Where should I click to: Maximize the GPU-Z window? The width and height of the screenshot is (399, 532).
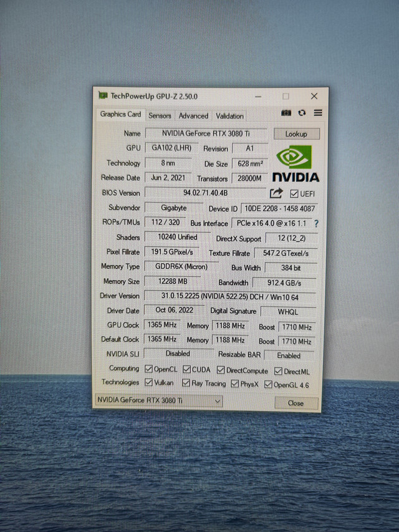286,96
